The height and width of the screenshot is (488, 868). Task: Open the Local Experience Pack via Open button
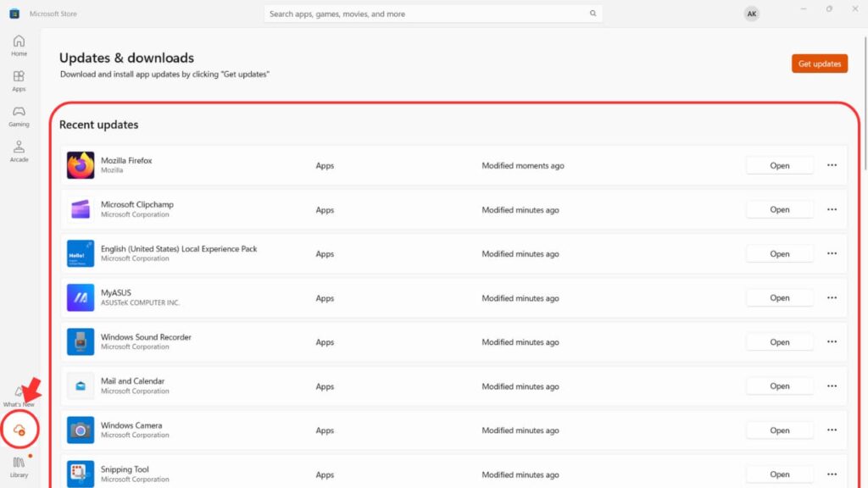[780, 253]
